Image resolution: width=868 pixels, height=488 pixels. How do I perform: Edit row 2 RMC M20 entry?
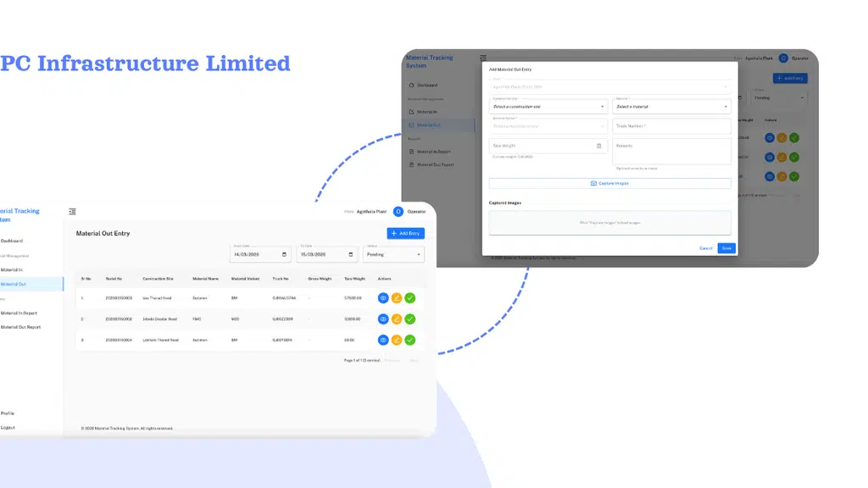(x=397, y=319)
